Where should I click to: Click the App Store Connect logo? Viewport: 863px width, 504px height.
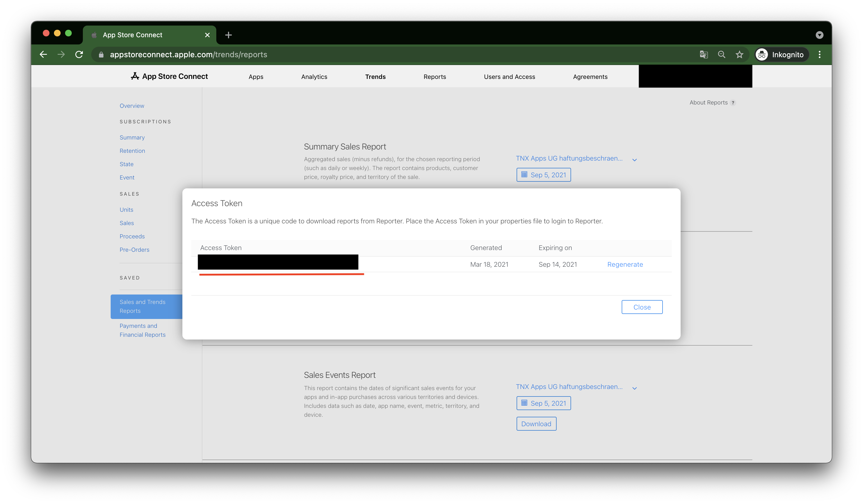(169, 76)
